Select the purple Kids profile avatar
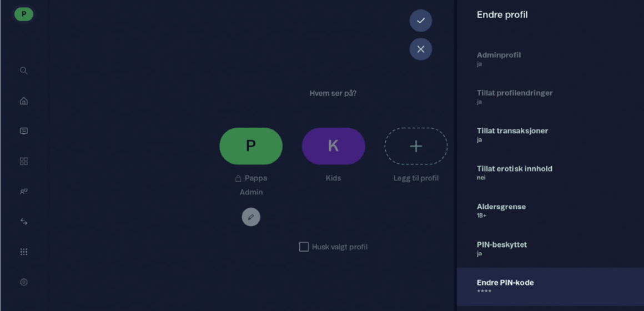 point(334,146)
